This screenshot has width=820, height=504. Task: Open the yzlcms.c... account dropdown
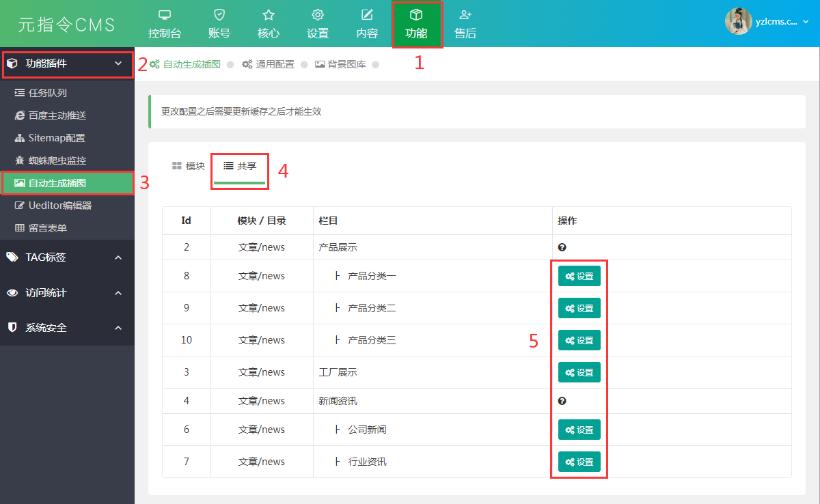click(x=782, y=22)
